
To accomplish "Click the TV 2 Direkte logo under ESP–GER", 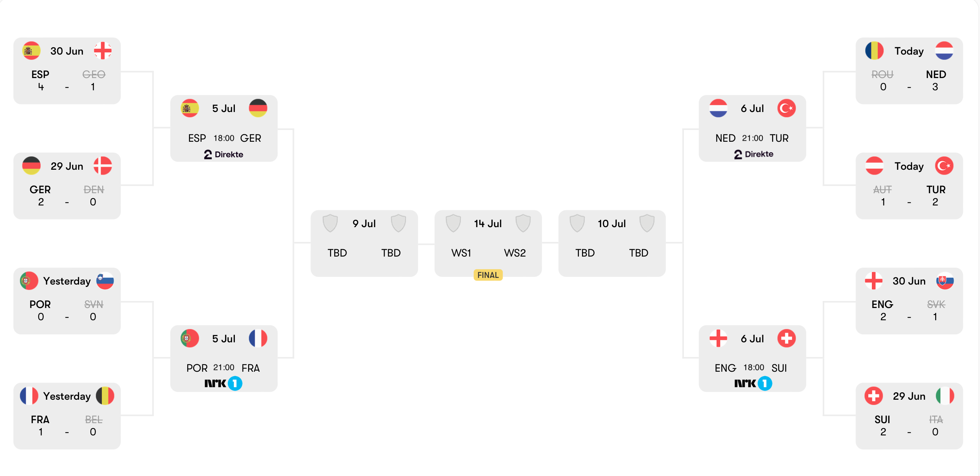I will click(x=223, y=154).
